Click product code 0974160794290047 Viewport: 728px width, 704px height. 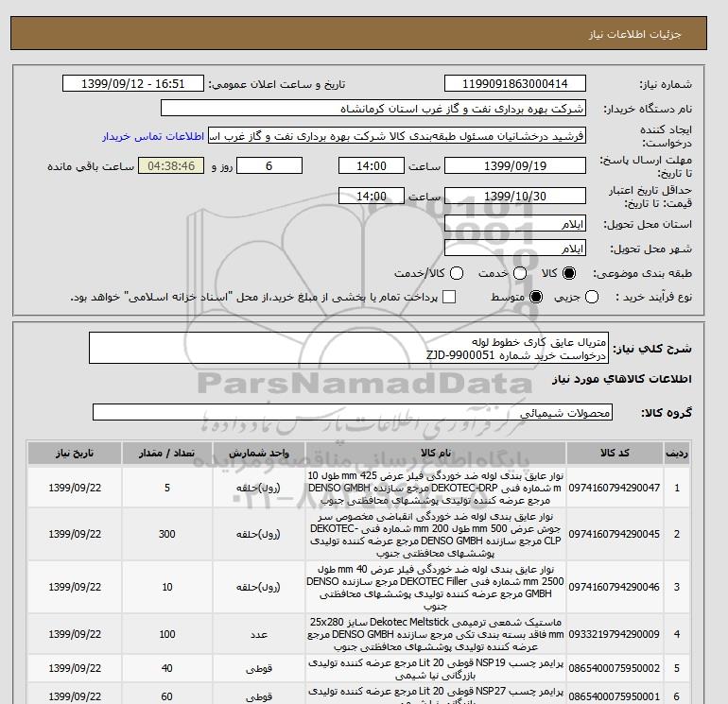click(x=615, y=488)
